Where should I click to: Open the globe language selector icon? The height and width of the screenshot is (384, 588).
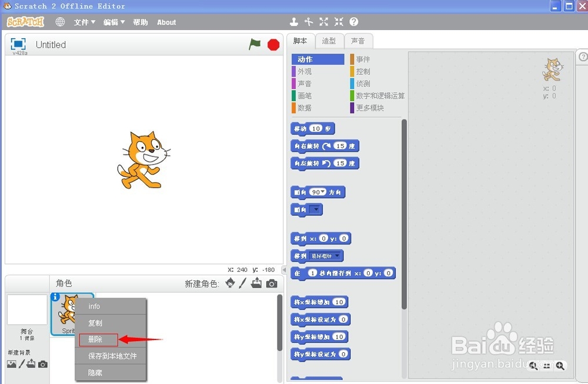point(60,22)
